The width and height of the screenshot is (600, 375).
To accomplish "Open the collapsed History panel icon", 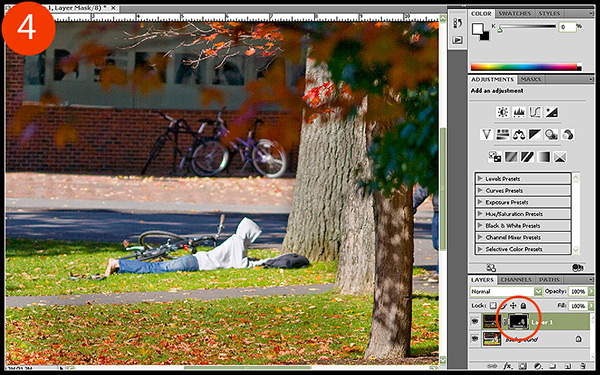I will click(457, 23).
